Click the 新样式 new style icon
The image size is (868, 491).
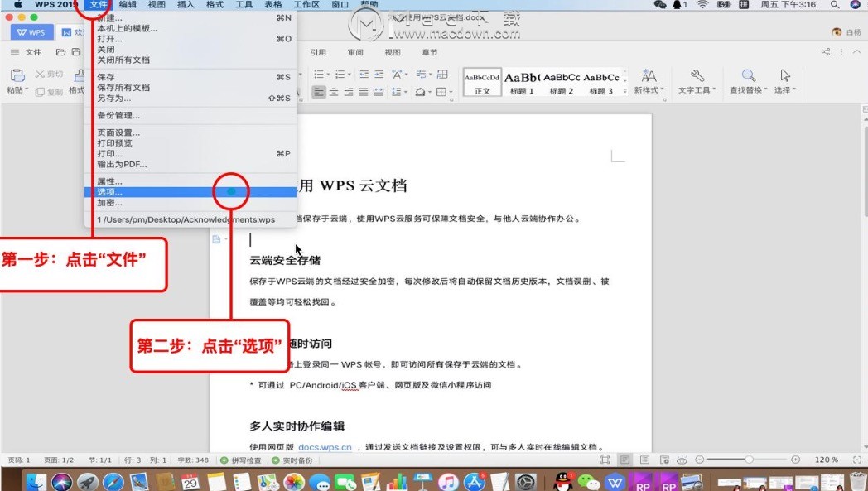click(x=649, y=76)
